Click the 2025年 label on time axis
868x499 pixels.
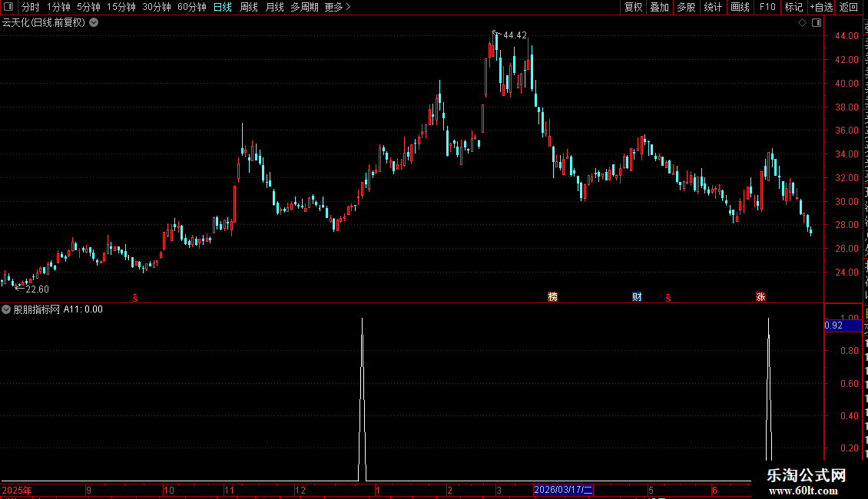point(17,491)
